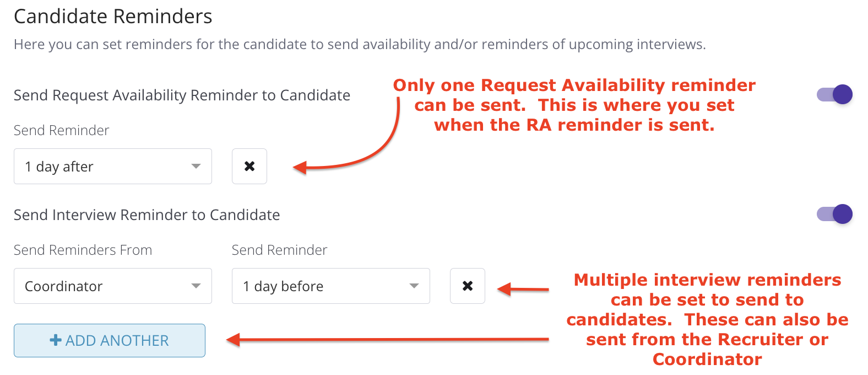Click the Candidate Reminders heading
The height and width of the screenshot is (375, 868).
pyautogui.click(x=113, y=17)
